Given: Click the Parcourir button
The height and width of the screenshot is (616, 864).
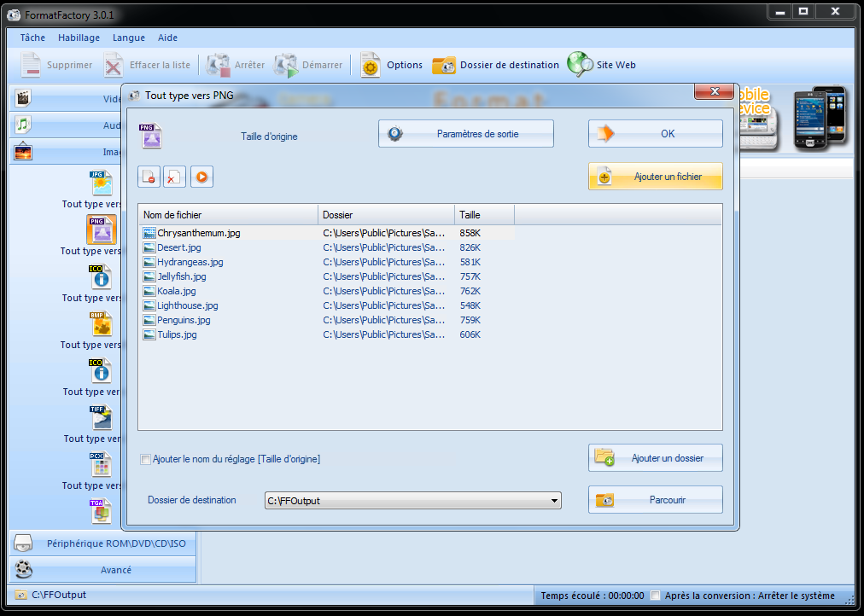Looking at the screenshot, I should tap(656, 500).
